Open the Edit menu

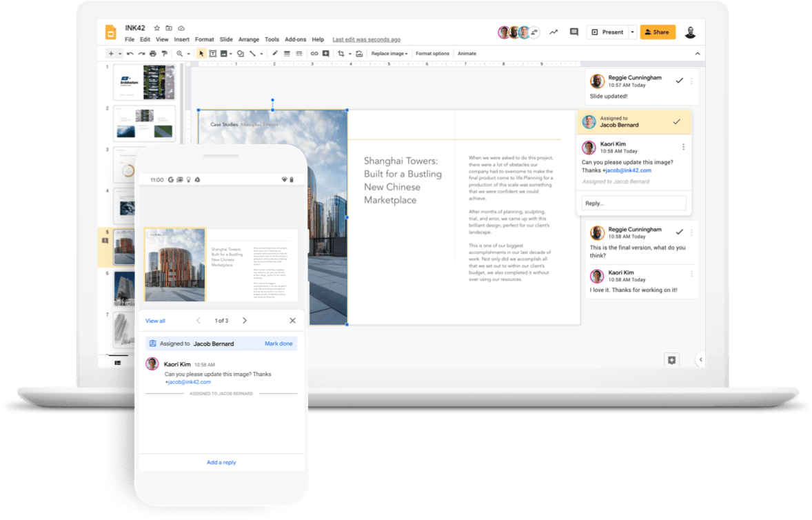coord(145,39)
